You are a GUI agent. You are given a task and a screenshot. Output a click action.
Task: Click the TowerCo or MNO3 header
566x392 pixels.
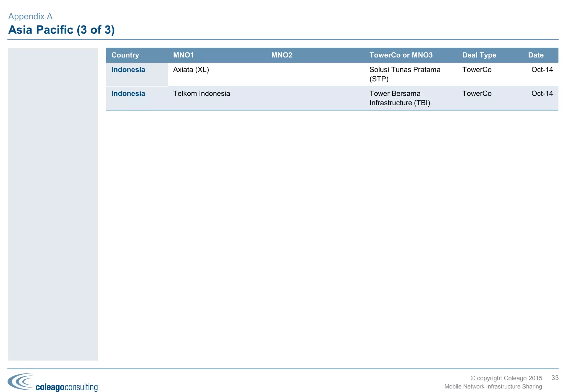click(401, 55)
